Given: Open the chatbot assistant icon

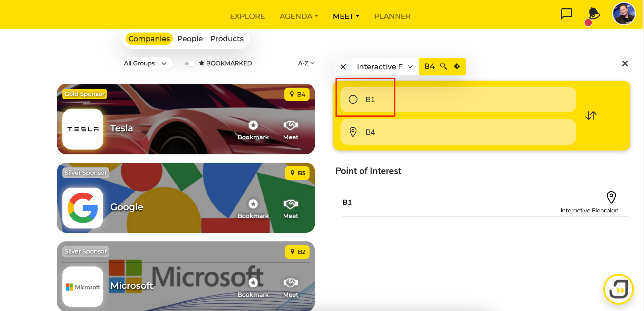Looking at the screenshot, I should pos(618,289).
